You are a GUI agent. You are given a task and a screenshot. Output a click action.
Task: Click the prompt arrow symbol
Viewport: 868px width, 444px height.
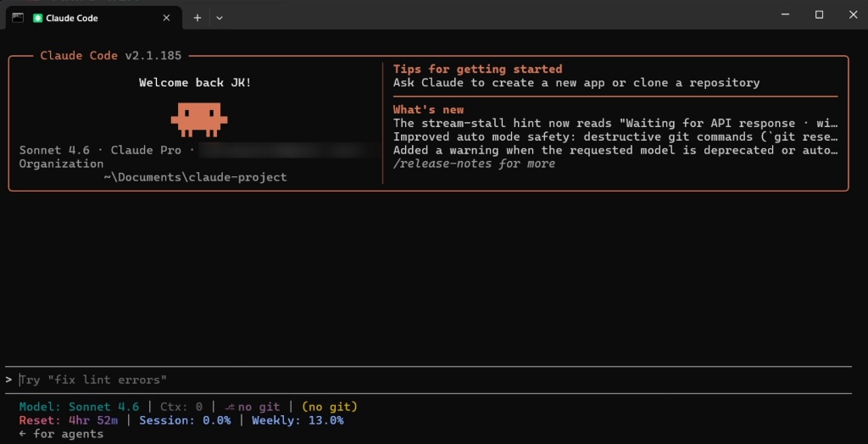(8, 380)
